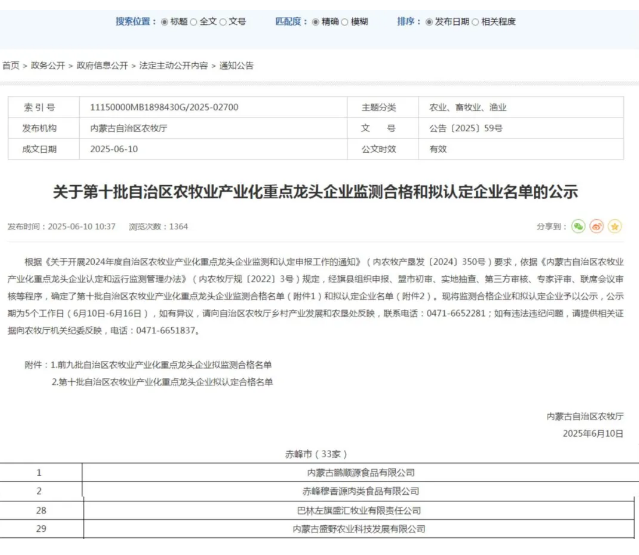Click topic category 农业、畜牧业、渔业
The width and height of the screenshot is (639, 555).
(467, 107)
